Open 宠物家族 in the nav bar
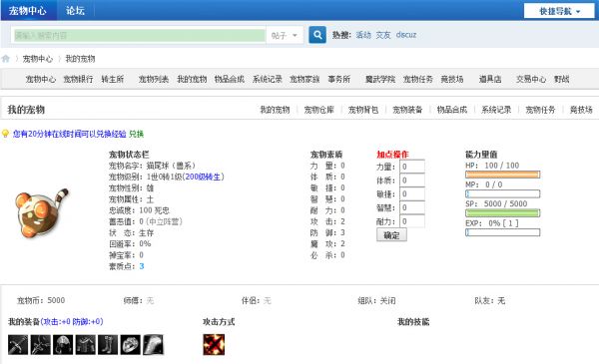The height and width of the screenshot is (364, 599). [304, 79]
